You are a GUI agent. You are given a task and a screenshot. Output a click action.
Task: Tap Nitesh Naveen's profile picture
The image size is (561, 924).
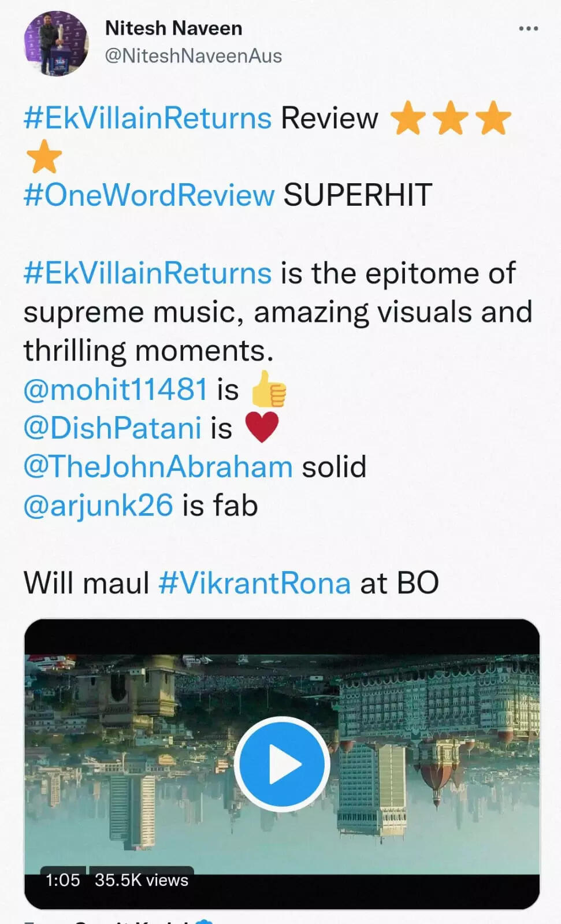pos(56,43)
